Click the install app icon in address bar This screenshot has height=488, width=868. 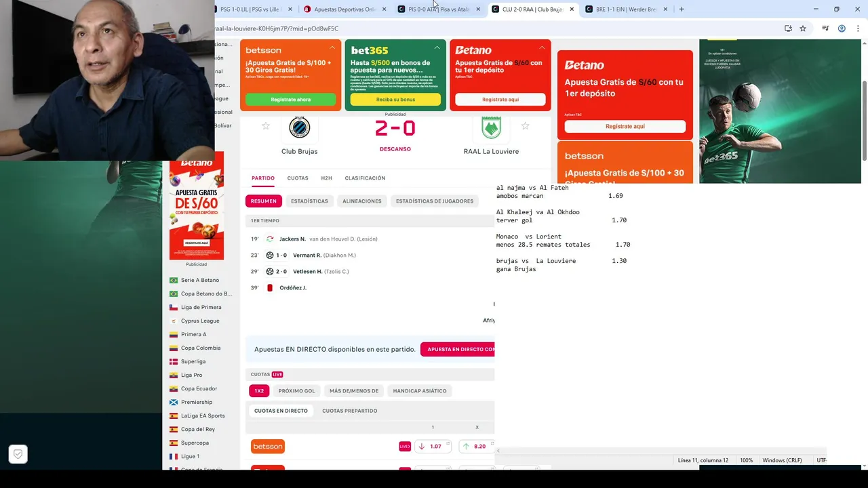(788, 28)
